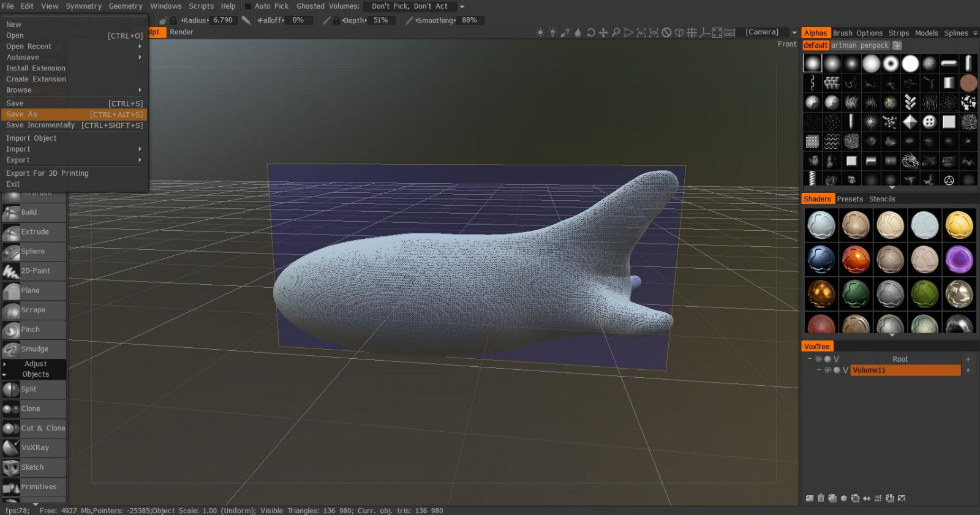Toggle visibility eye of Root in VoxTree

[x=818, y=359]
